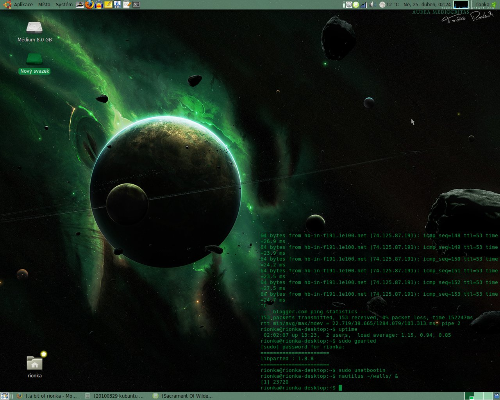This screenshot has height=400, width=500.
Task: Open the terminal launcher in top panel
Action: point(136,4)
